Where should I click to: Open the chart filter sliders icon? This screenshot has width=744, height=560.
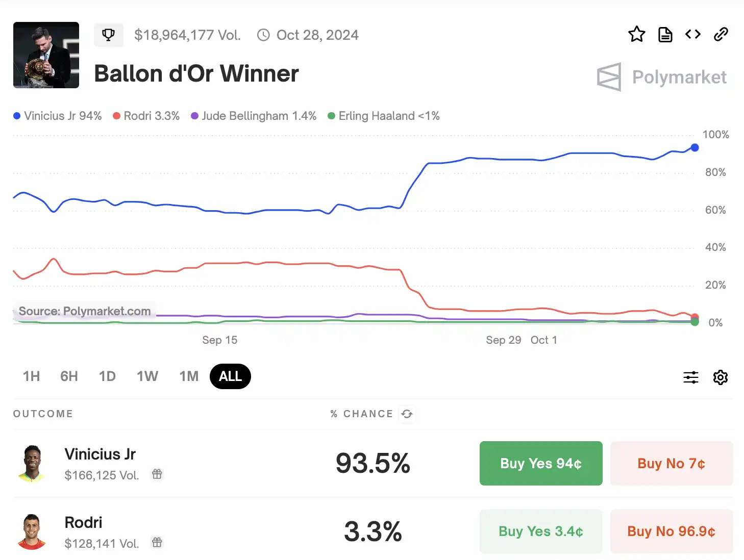(x=691, y=377)
